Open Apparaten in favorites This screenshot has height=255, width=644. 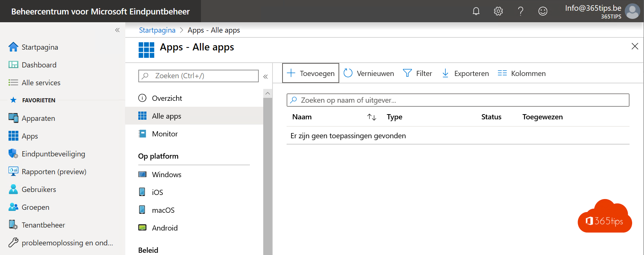pos(38,118)
